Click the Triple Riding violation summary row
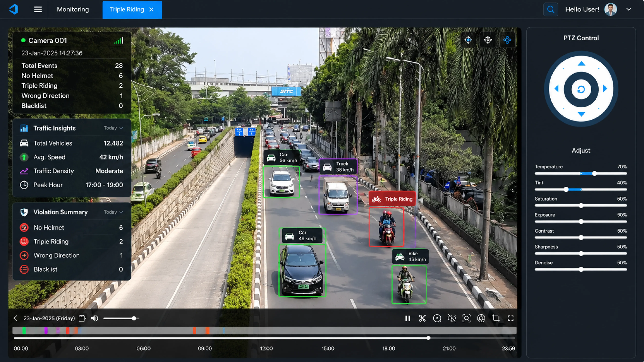Screen dimensions: 644x362 pos(72,241)
